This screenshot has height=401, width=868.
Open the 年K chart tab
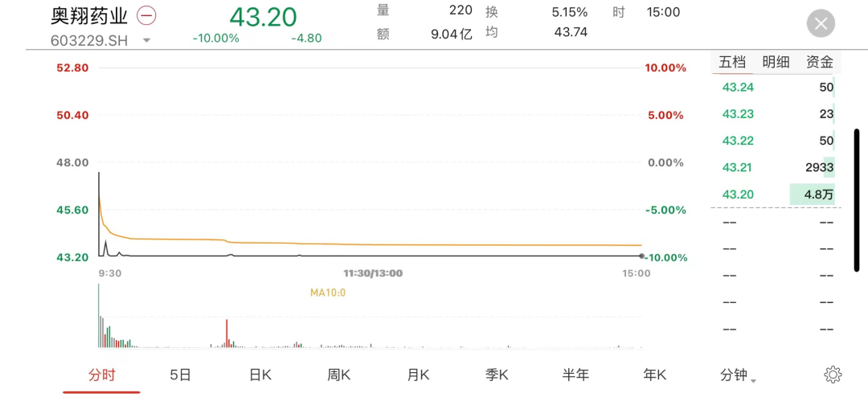655,374
